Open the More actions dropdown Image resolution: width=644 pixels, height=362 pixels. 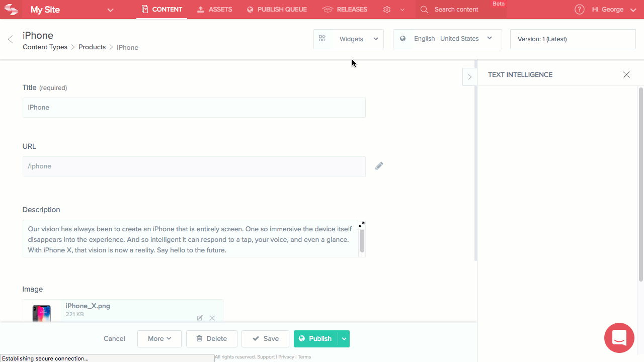point(159,339)
